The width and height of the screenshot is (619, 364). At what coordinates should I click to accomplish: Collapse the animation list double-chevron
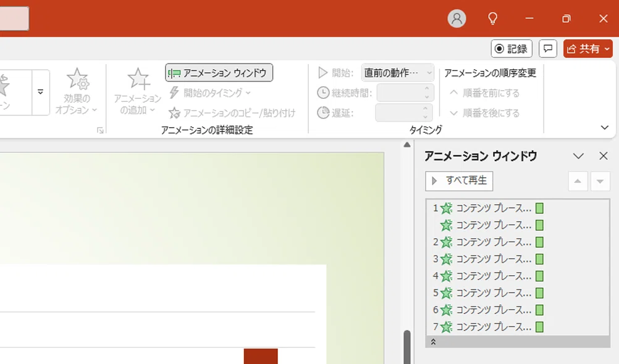click(433, 342)
